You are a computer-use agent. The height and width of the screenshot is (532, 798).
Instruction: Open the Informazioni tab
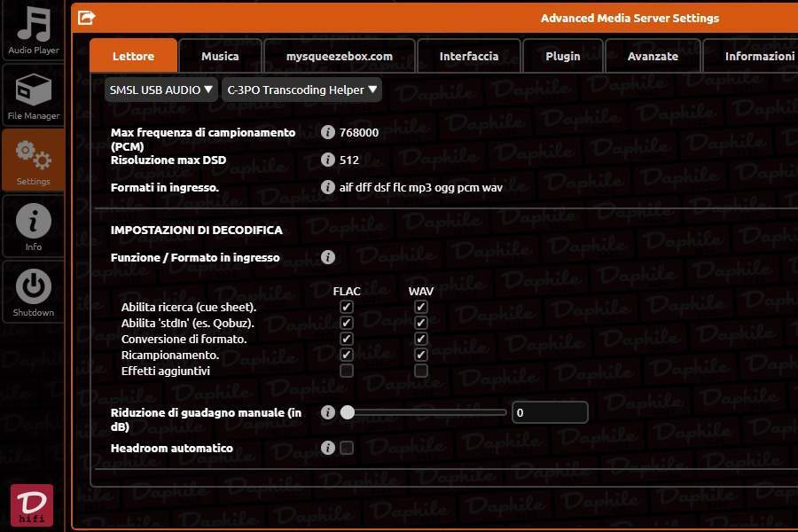click(751, 56)
